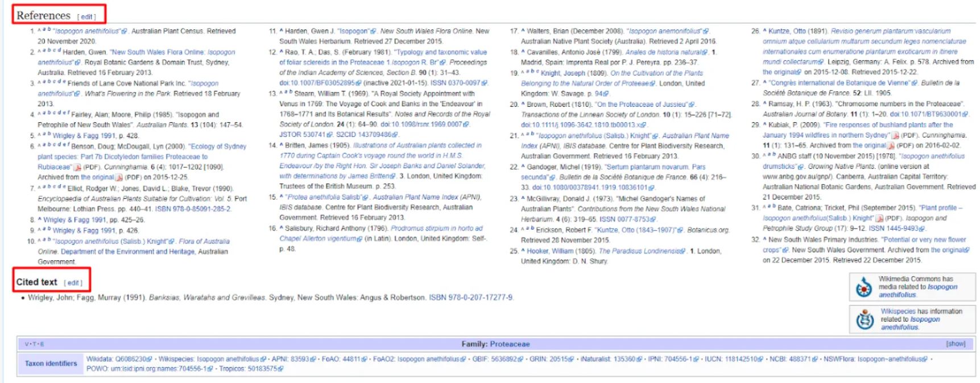Click doi:10.1098/rsnr.1969.0007 link
This screenshot has height=383, width=980.
(425, 124)
